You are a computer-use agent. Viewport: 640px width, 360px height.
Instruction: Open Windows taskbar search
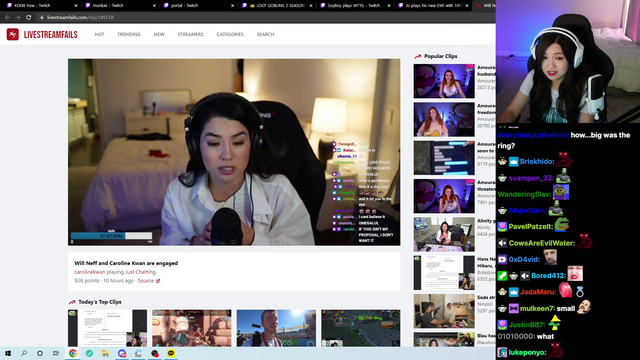(24, 353)
